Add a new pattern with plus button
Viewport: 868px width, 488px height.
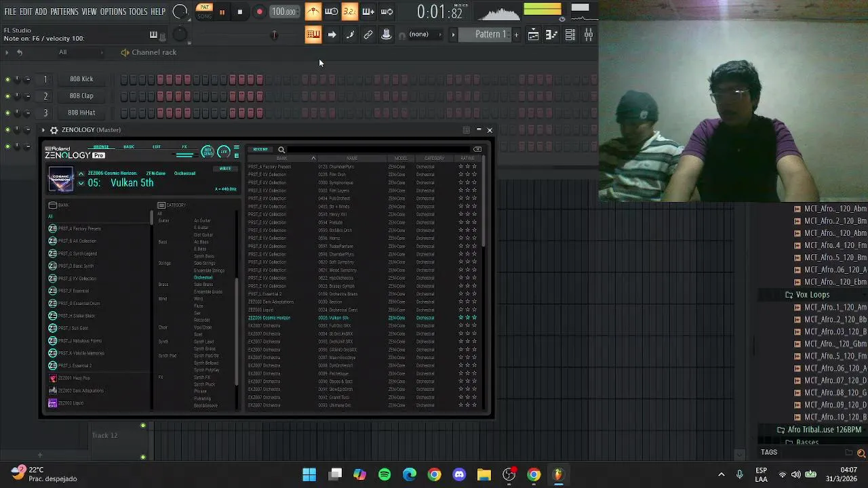click(x=516, y=35)
